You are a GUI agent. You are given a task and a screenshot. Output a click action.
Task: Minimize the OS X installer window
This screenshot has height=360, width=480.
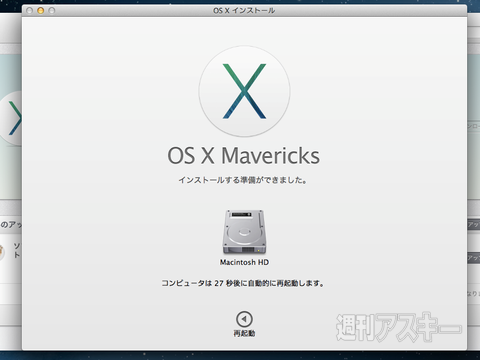pos(40,11)
